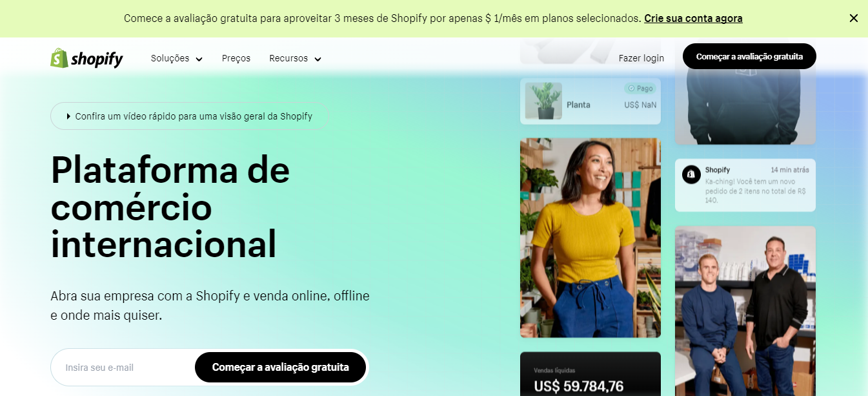
Task: Click the woman in yellow shirt photo
Action: (590, 238)
